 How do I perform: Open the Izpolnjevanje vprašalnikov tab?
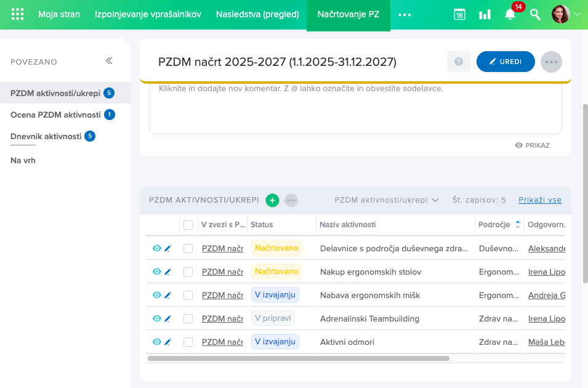(148, 14)
